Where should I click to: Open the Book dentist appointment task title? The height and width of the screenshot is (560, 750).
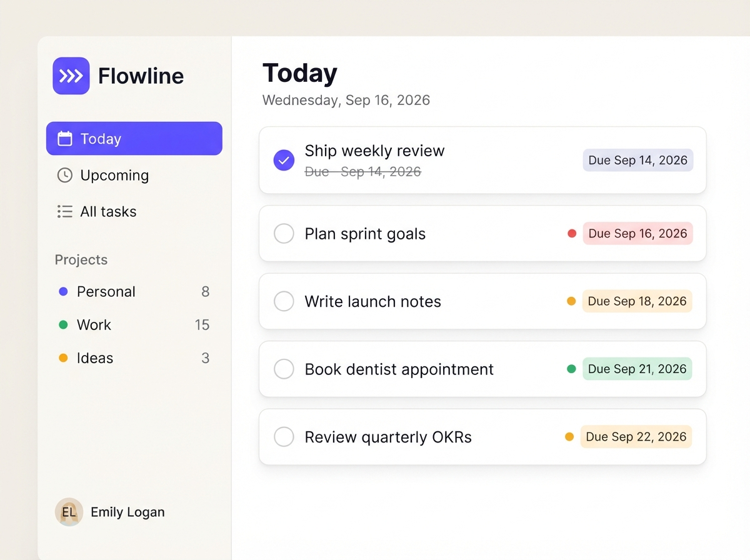click(x=399, y=369)
